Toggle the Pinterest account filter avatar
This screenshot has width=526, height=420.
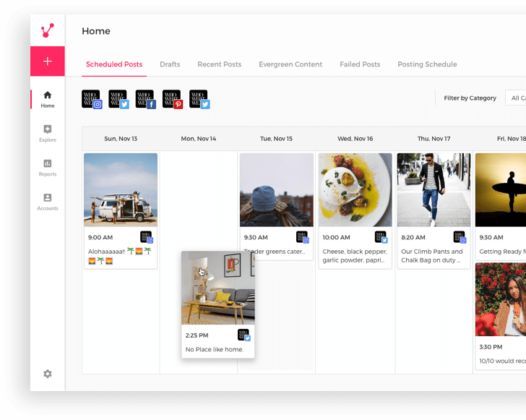click(x=173, y=99)
